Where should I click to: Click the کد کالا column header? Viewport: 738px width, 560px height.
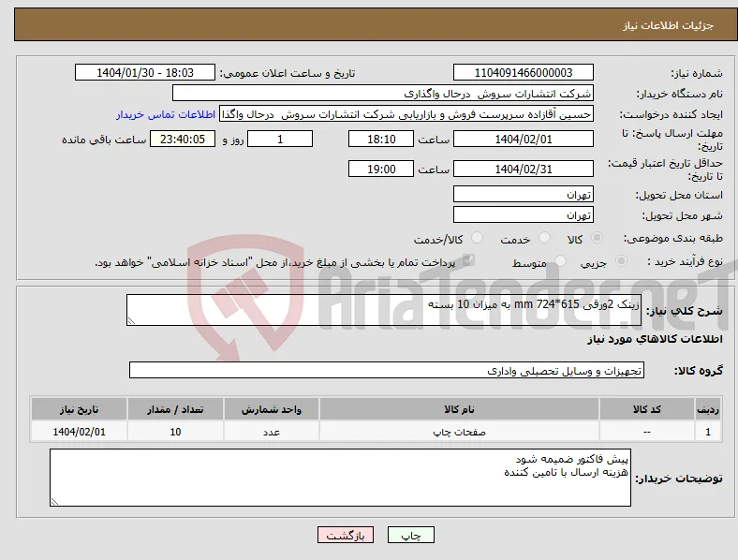(647, 409)
